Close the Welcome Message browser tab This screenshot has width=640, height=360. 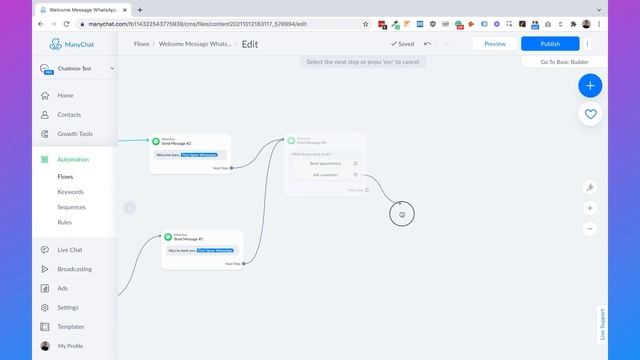tap(124, 10)
